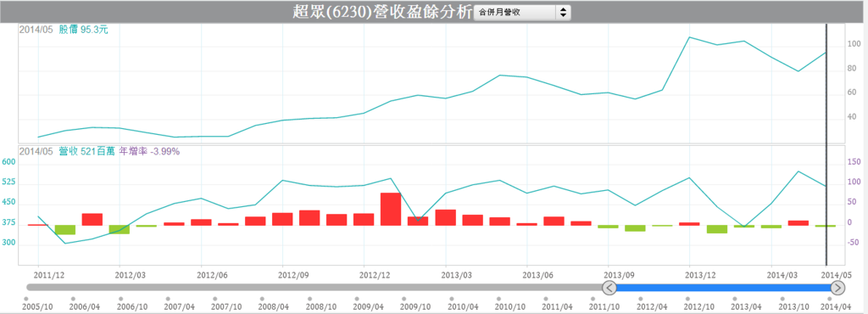Click the 2014/05 x-axis label
The width and height of the screenshot is (868, 314).
coord(837,275)
